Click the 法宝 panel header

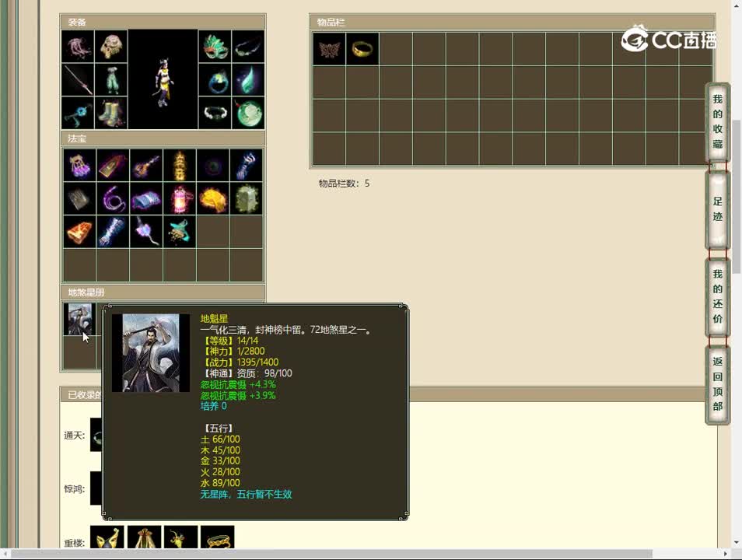[163, 138]
